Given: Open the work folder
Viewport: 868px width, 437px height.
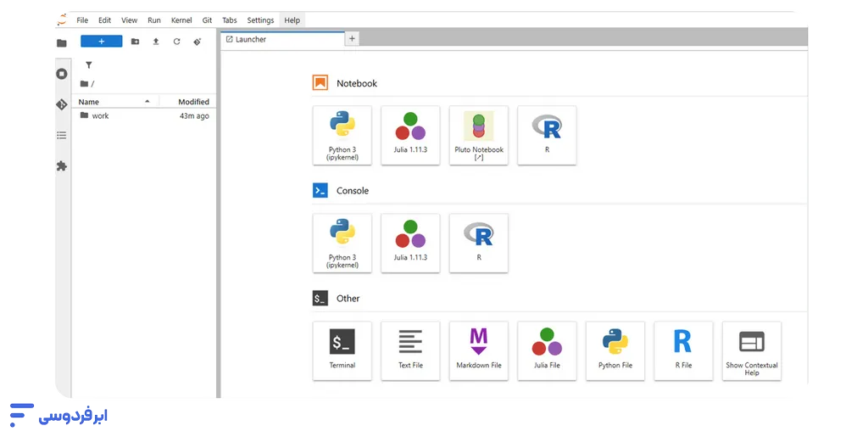Looking at the screenshot, I should 100,116.
